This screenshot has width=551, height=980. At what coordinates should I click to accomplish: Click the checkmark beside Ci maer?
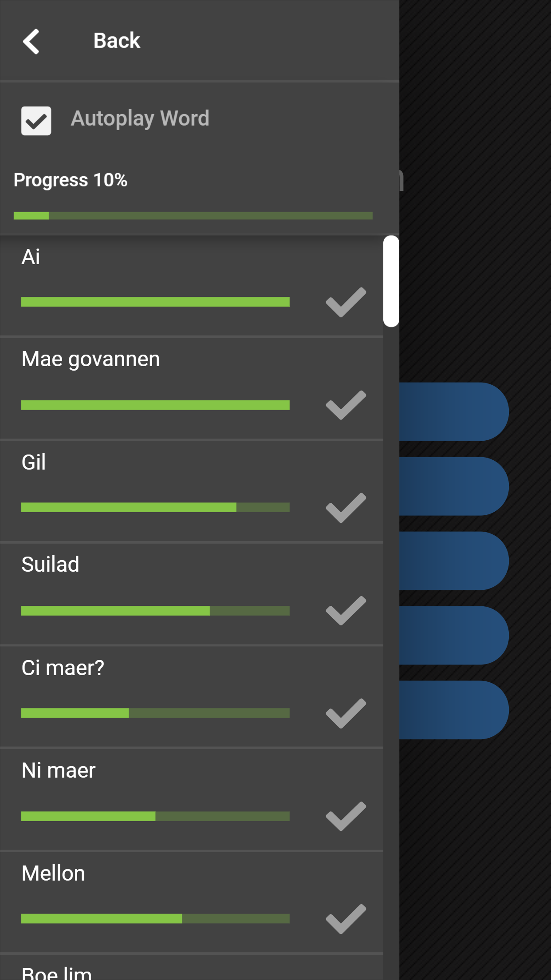point(346,713)
